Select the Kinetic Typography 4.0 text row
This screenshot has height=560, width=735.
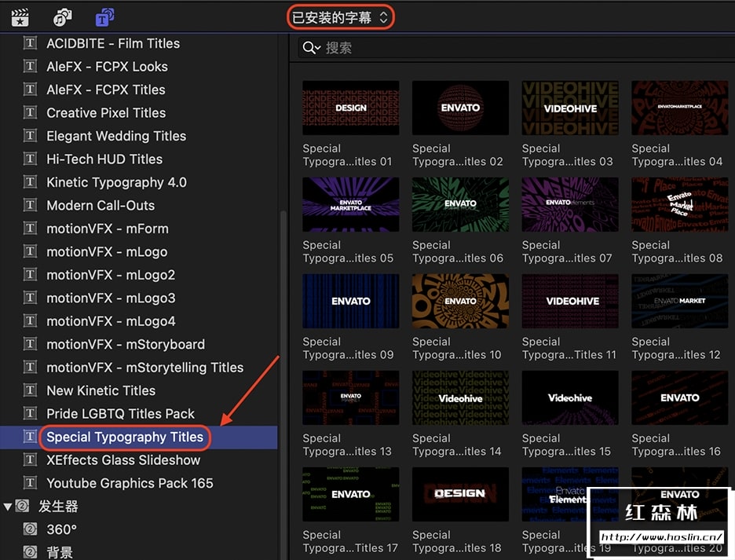coord(116,182)
